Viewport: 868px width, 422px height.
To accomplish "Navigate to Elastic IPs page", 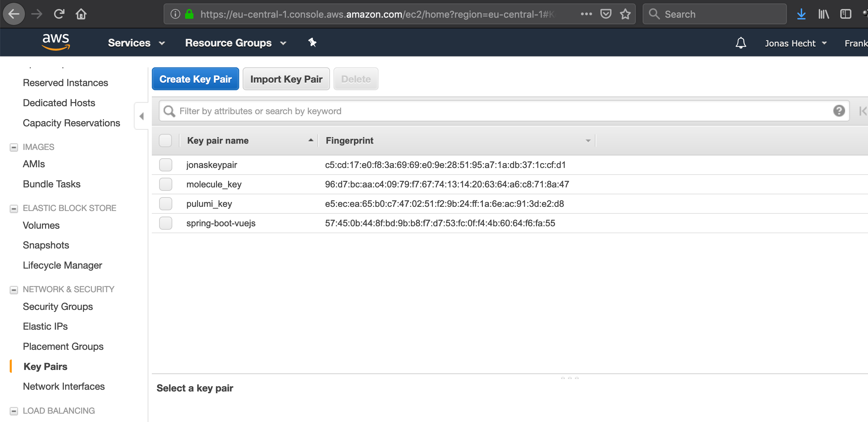I will pyautogui.click(x=45, y=326).
